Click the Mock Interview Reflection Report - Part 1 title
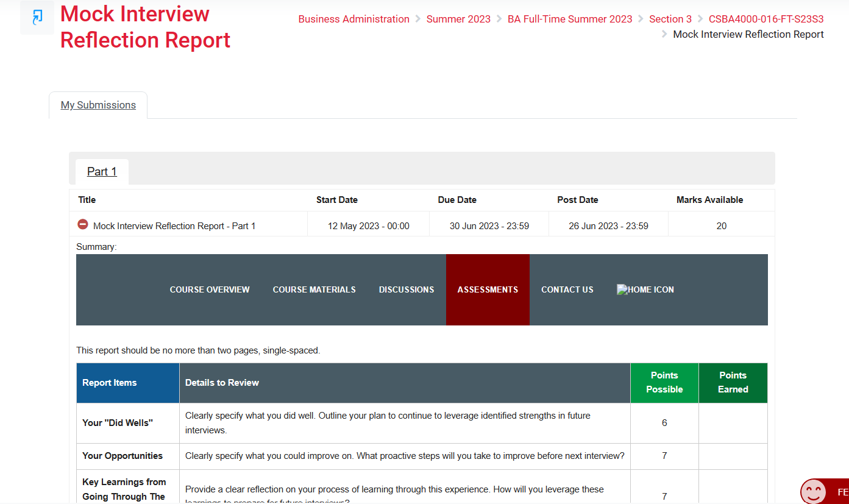The image size is (849, 504). pyautogui.click(x=174, y=226)
